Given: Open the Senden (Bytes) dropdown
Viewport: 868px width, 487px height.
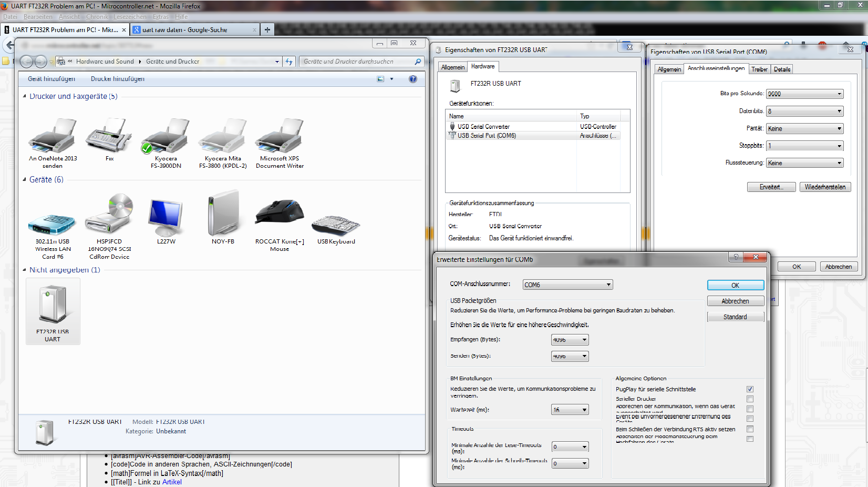Looking at the screenshot, I should tap(570, 356).
